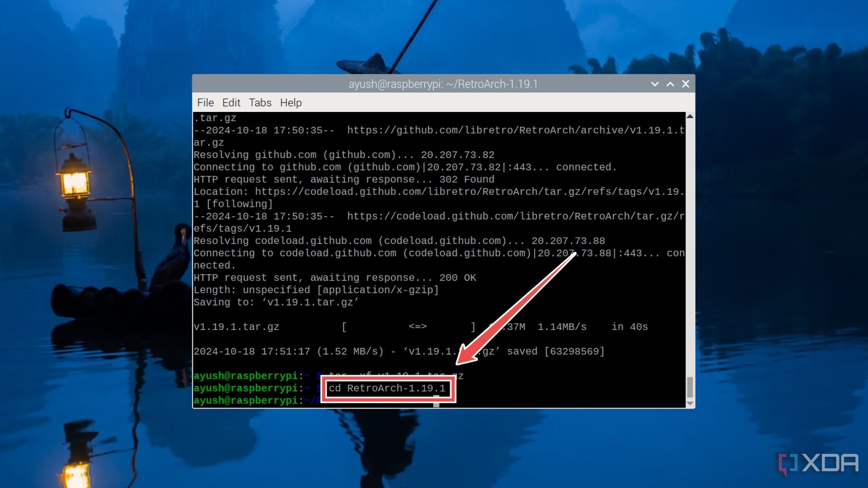Click the File menu in terminal
This screenshot has height=488, width=868.
(x=205, y=103)
